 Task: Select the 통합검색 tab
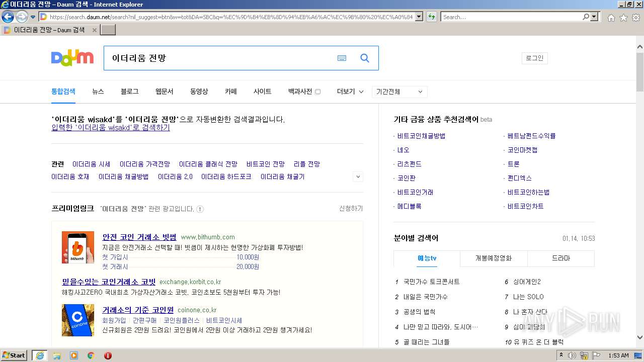63,92
